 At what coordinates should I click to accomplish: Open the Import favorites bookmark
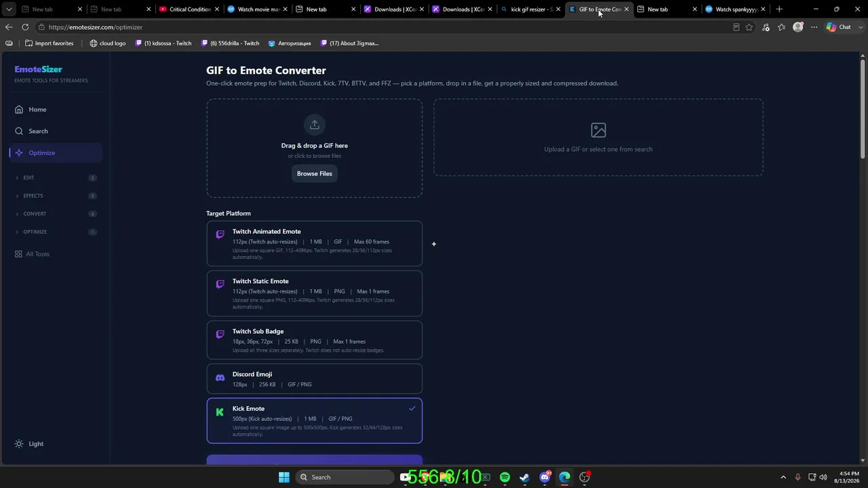[49, 43]
